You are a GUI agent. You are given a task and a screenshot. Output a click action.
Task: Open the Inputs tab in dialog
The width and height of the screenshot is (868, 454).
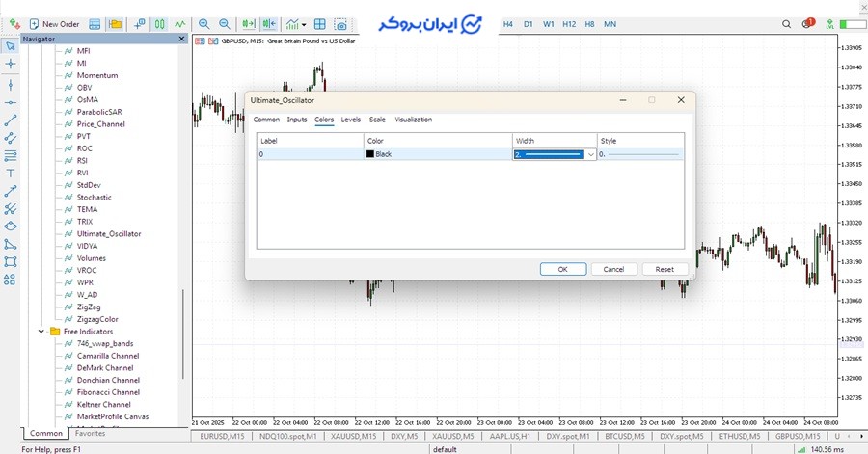[297, 120]
